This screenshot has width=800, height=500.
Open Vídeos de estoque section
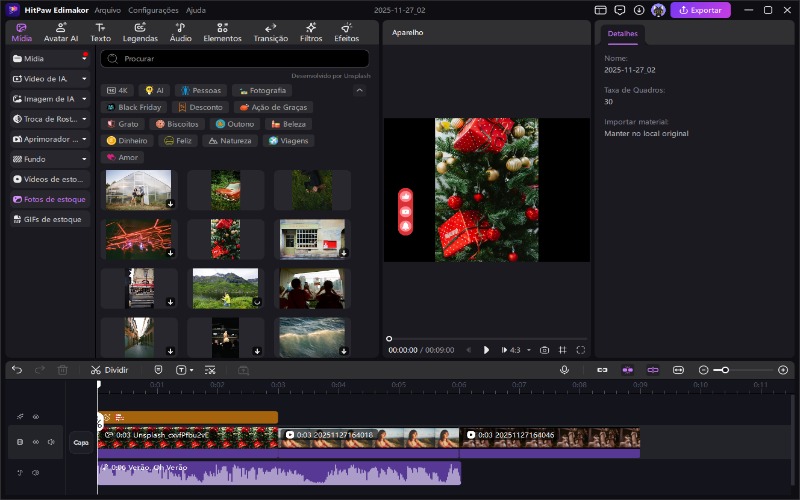49,179
